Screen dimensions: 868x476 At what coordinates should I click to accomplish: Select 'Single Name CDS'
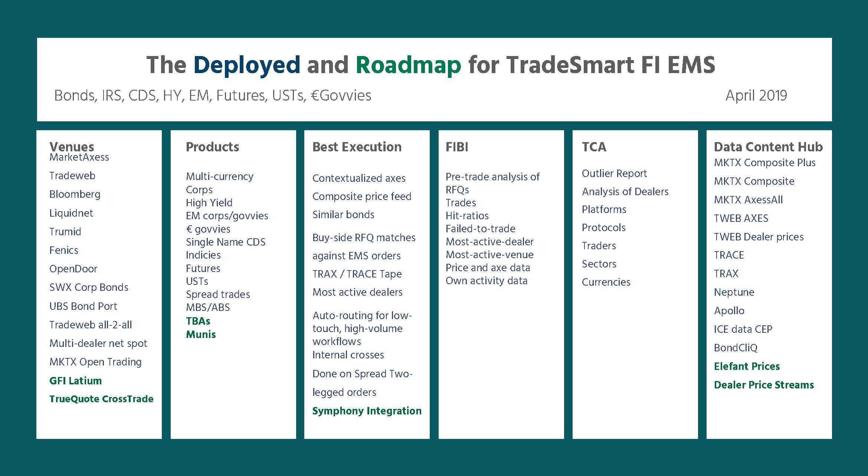click(x=226, y=242)
